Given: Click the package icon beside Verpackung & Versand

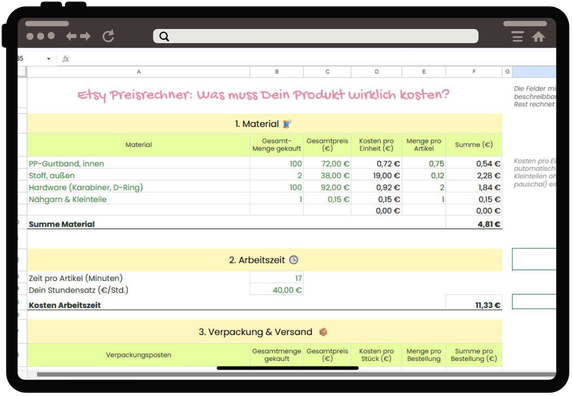Looking at the screenshot, I should (323, 332).
